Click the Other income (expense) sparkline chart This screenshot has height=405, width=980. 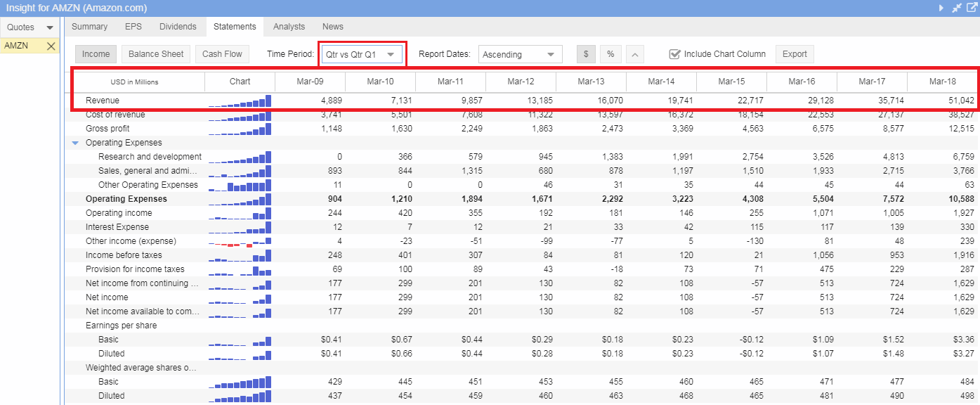[240, 242]
